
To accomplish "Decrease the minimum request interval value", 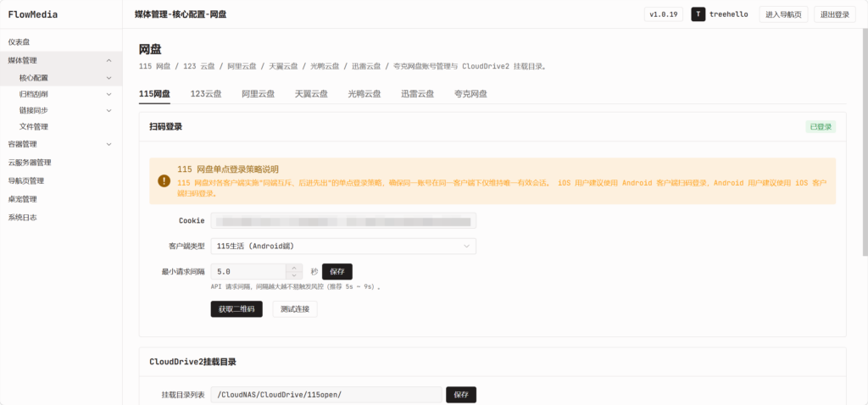I will point(294,275).
